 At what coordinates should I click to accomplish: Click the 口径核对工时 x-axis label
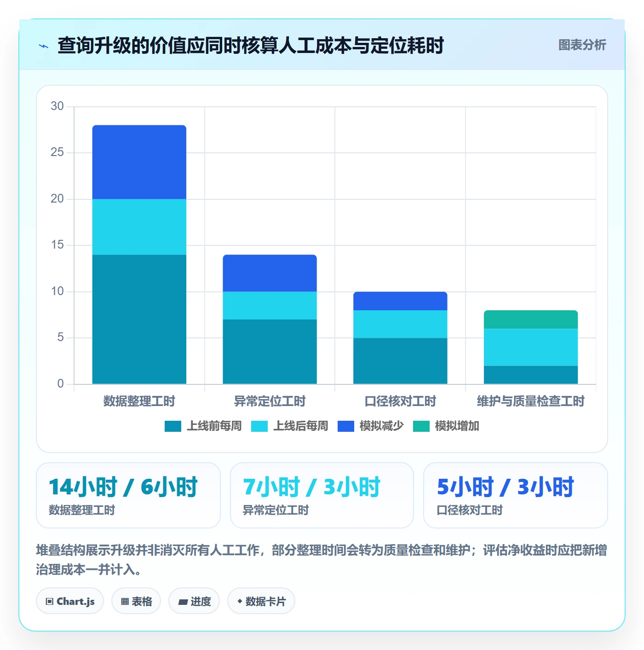click(400, 401)
